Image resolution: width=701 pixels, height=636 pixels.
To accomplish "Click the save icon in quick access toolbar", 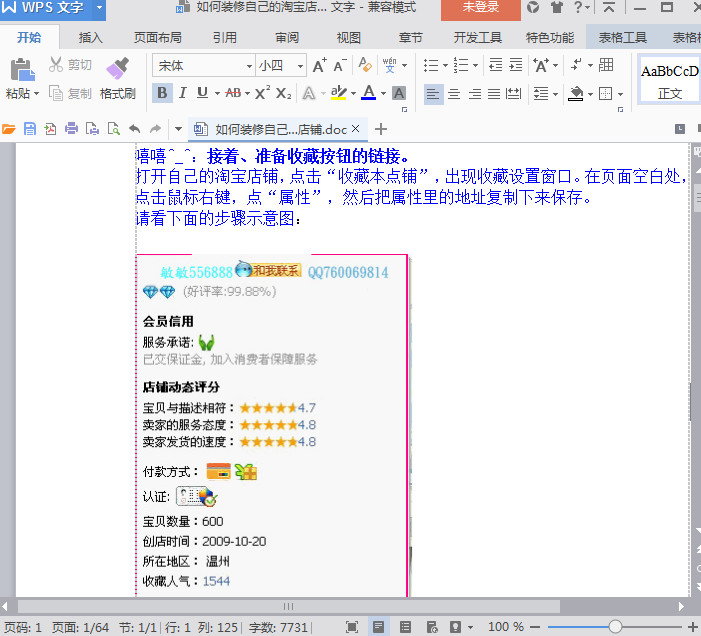I will pos(30,129).
